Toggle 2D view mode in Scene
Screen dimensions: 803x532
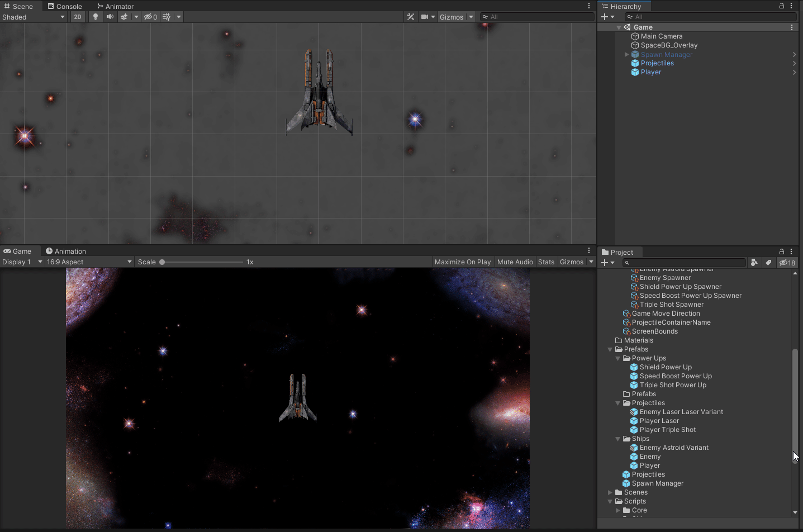[78, 17]
